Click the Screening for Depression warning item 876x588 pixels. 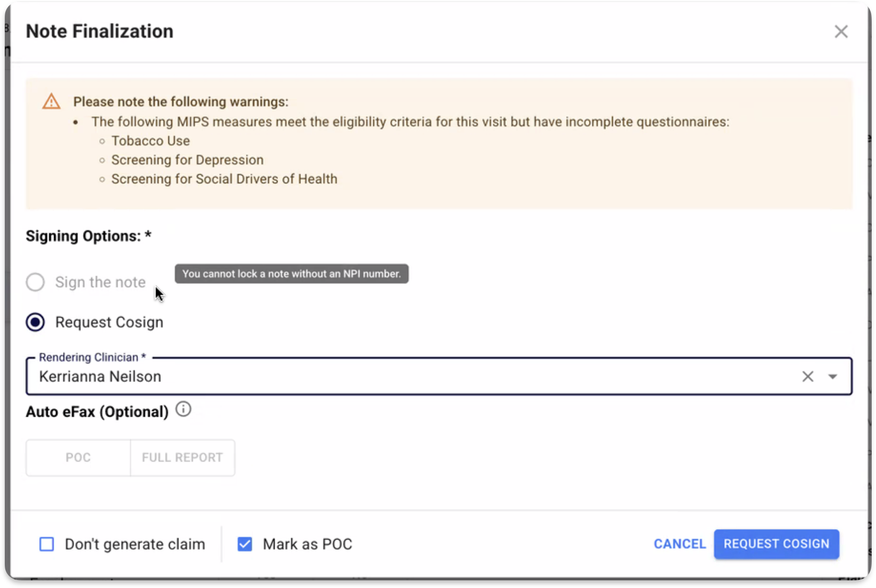pyautogui.click(x=187, y=160)
